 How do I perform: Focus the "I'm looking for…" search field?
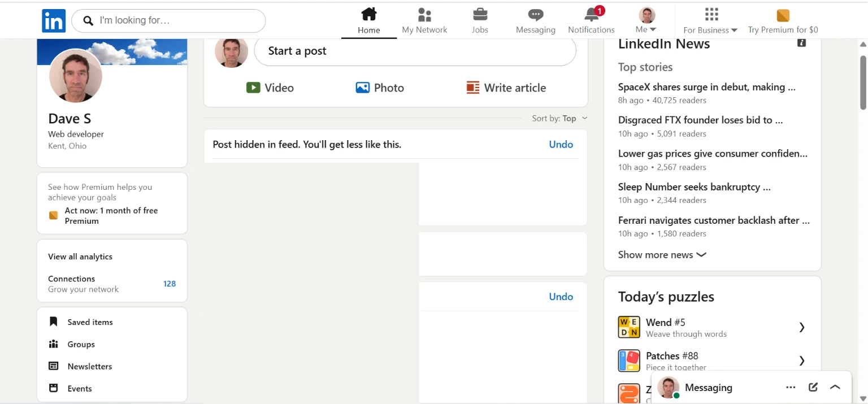point(168,21)
